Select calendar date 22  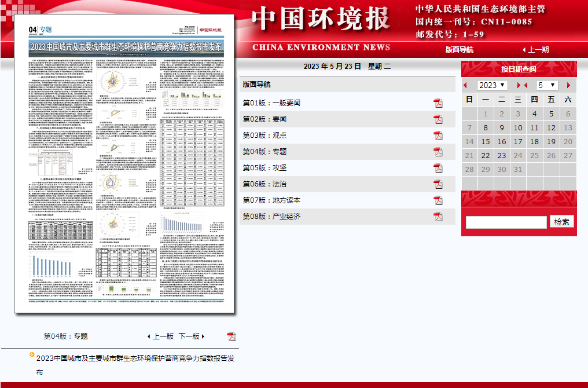[x=485, y=155]
